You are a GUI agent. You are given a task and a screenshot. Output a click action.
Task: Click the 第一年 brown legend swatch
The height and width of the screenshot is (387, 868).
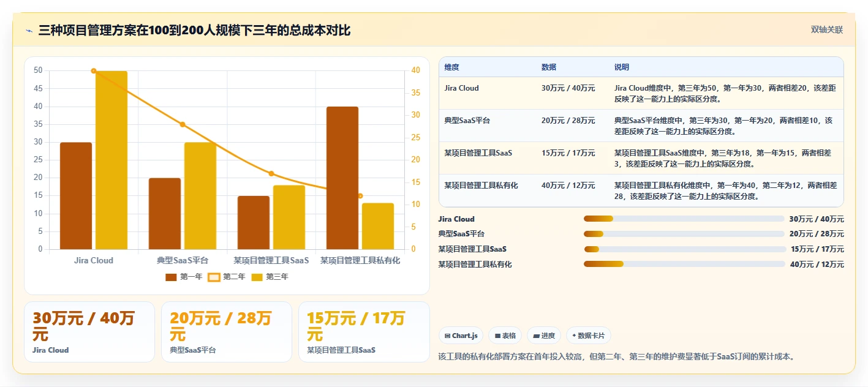point(171,277)
